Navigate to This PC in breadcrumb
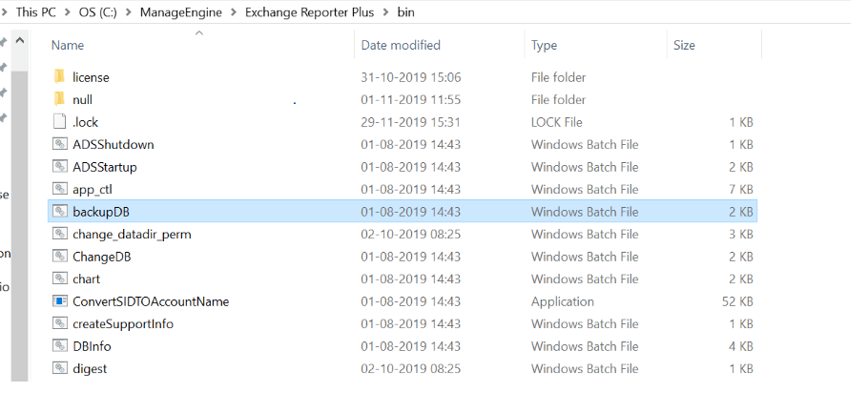 [x=36, y=12]
